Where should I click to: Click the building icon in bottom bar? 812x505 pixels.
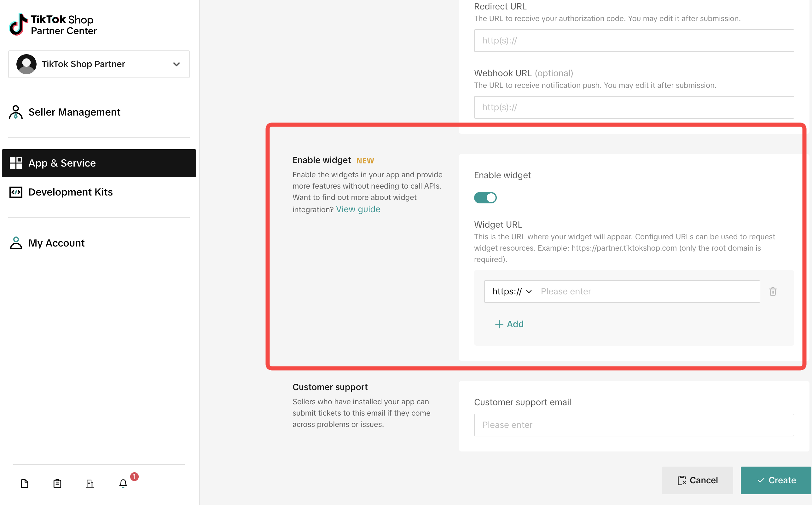coord(90,483)
